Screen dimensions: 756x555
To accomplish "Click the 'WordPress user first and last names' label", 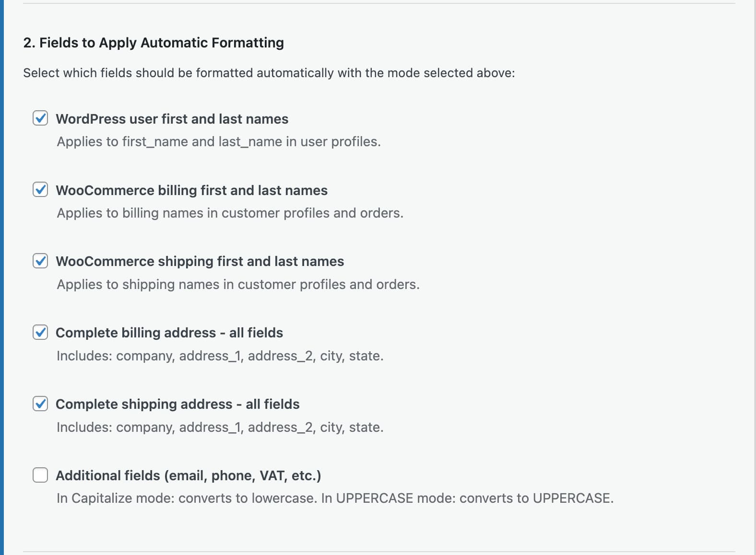I will 172,119.
